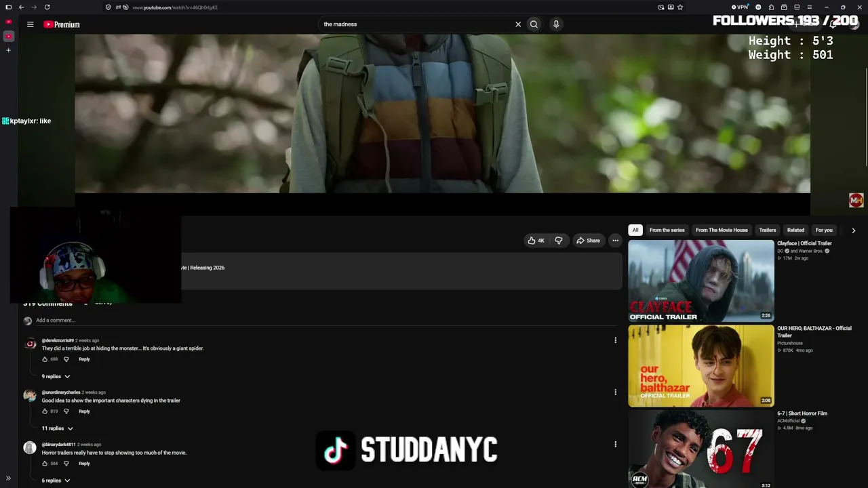868x488 pixels.
Task: Select the 'For you' filter chip
Action: point(824,230)
